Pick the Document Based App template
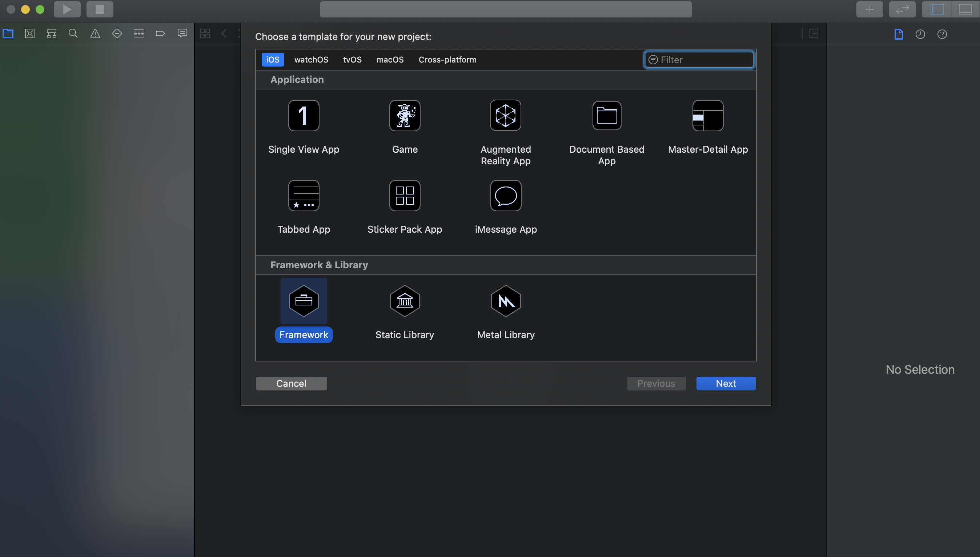980x557 pixels. 606,116
